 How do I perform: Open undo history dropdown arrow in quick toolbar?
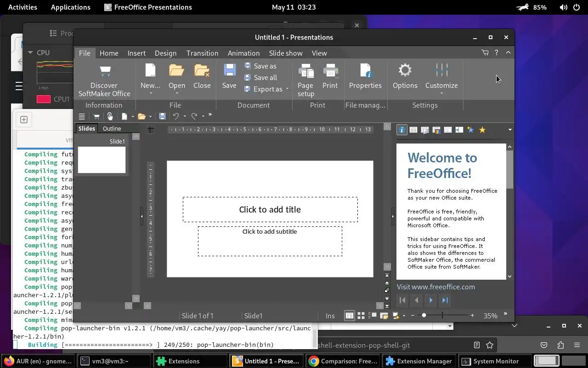coord(185,116)
